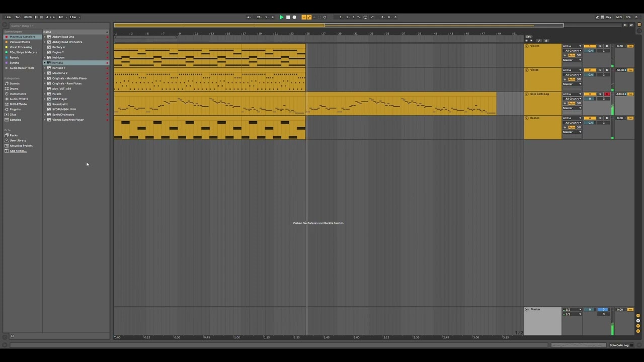Expand the Kontakt 7 browser entry
Viewport: 644px width, 362px height.
point(45,68)
